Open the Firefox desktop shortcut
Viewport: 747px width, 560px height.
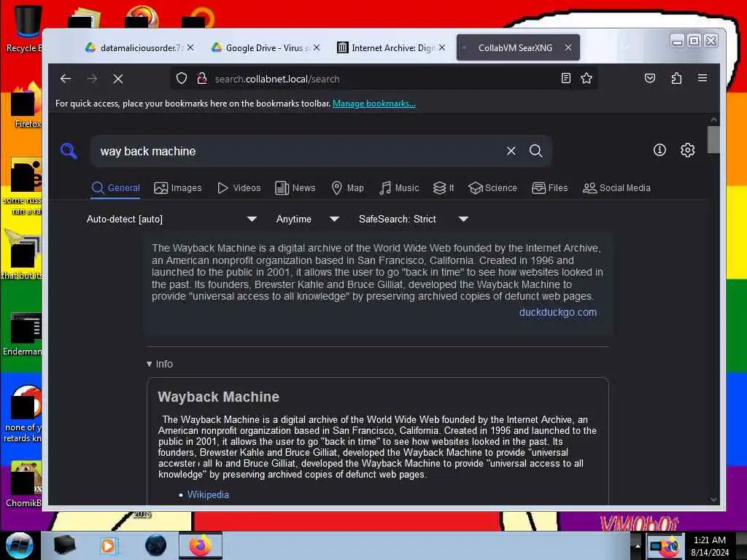tap(26, 105)
